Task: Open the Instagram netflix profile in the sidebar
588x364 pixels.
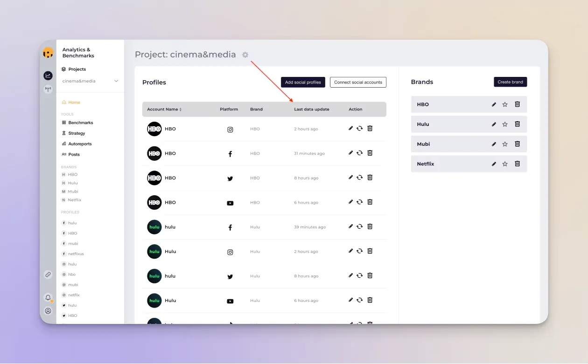Action: pos(71,295)
